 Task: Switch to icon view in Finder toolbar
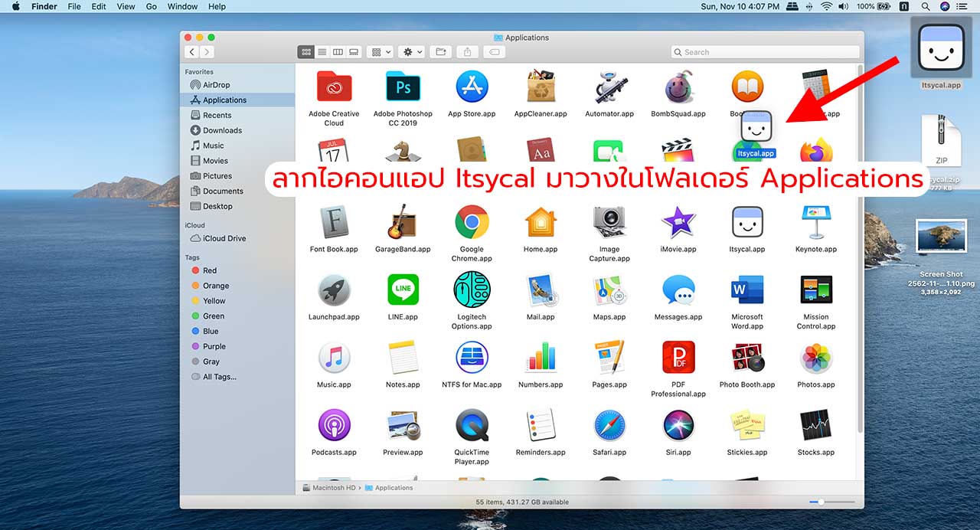(306, 52)
